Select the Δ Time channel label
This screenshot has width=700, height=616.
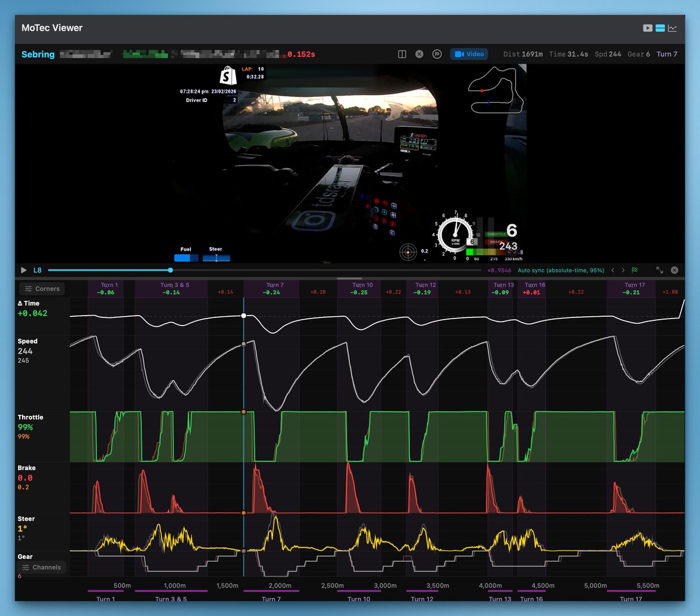pyautogui.click(x=29, y=303)
